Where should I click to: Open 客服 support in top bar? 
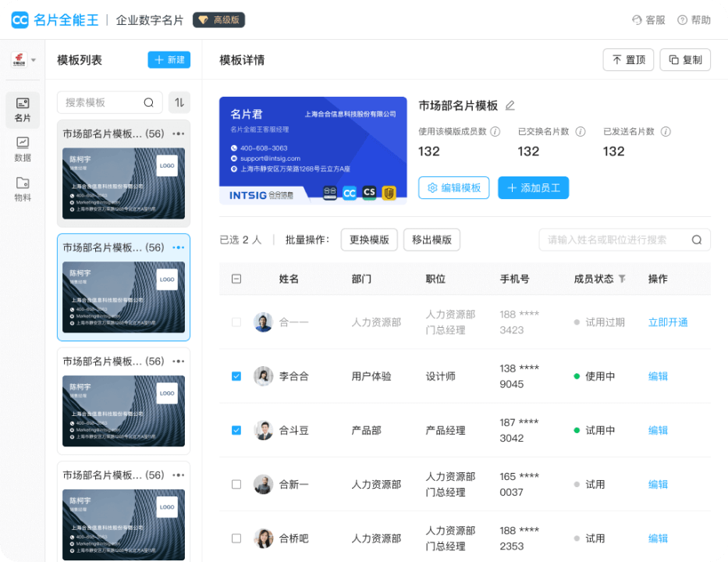(648, 20)
